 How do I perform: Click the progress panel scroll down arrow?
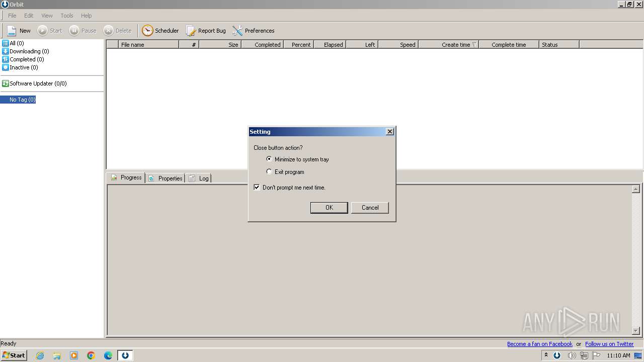coord(636,331)
